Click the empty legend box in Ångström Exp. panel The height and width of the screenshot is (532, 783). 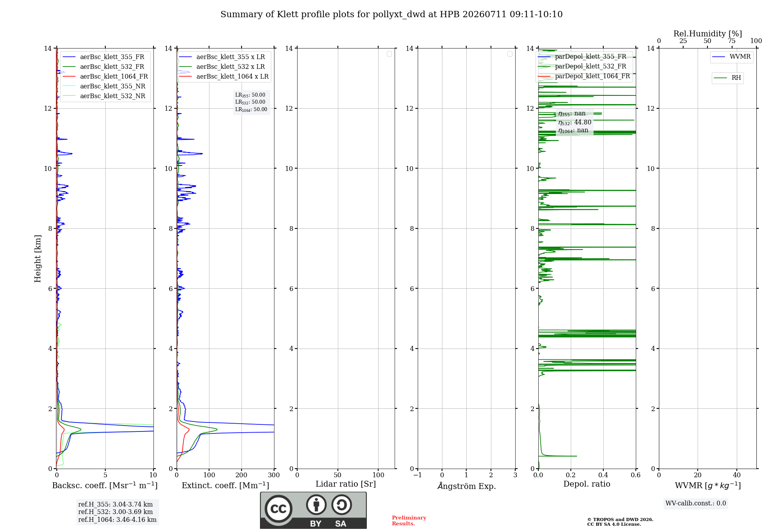pyautogui.click(x=510, y=54)
